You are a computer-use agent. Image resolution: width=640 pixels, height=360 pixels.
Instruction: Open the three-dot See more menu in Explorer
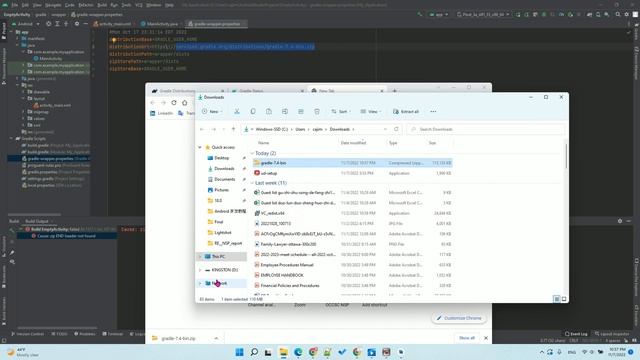pyautogui.click(x=433, y=111)
